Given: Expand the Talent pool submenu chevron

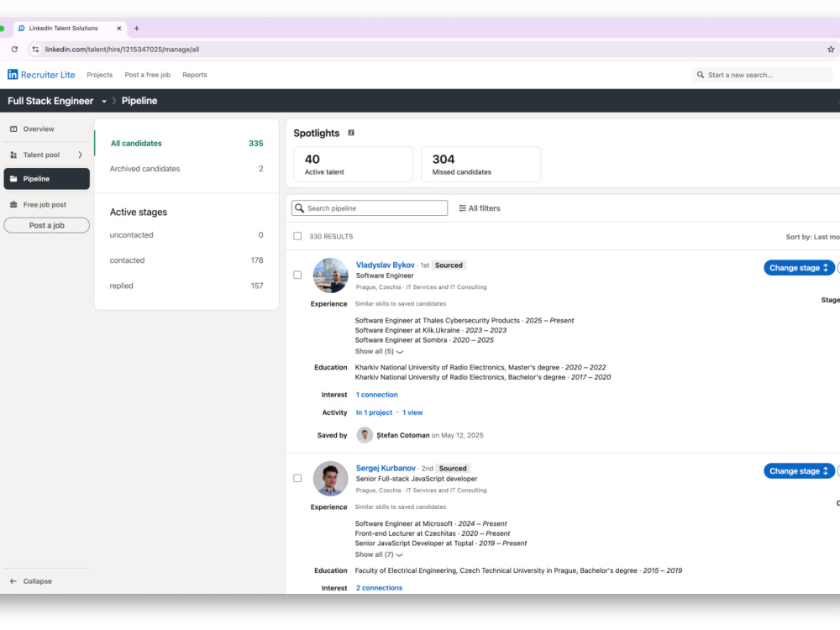Looking at the screenshot, I should click(81, 155).
